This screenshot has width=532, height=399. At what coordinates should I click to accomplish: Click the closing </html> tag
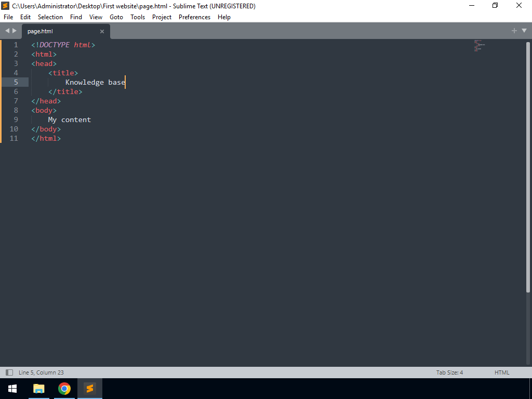[46, 138]
